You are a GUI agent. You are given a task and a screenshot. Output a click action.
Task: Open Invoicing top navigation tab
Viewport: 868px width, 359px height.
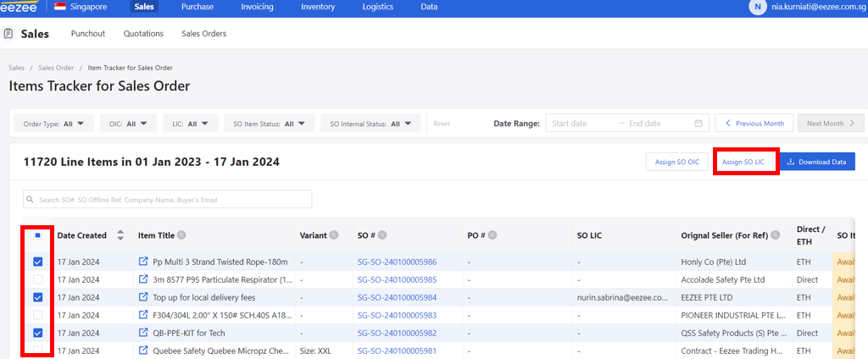tap(257, 7)
